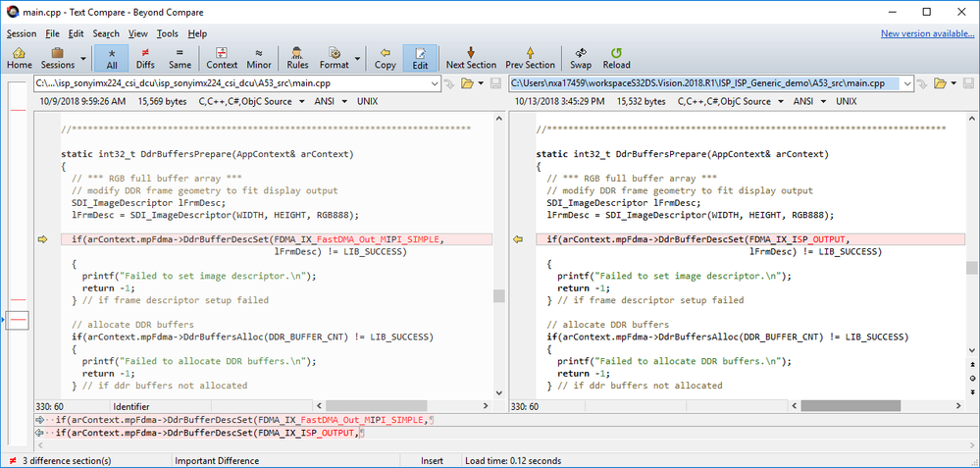
Task: Toggle the Edit mode button
Action: (x=420, y=58)
